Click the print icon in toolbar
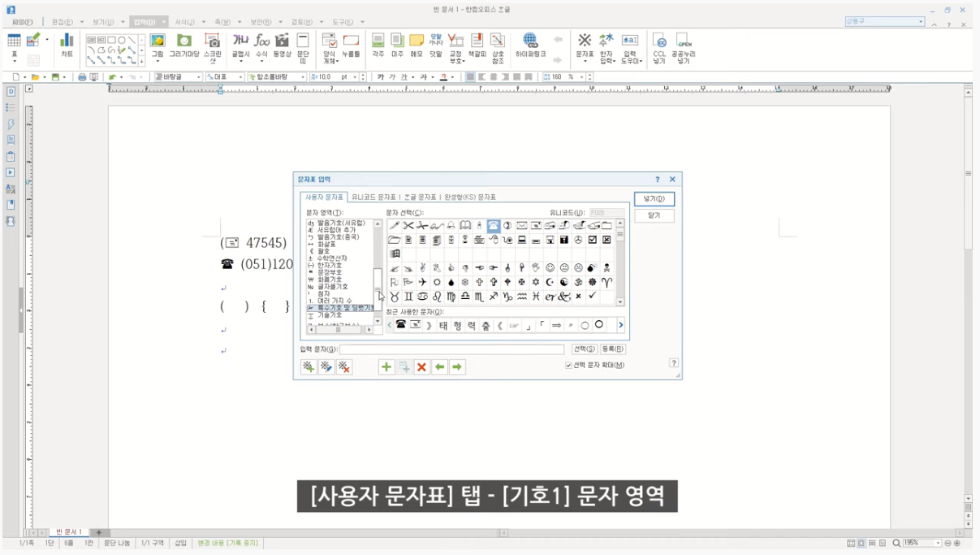980x555 pixels. [x=82, y=77]
